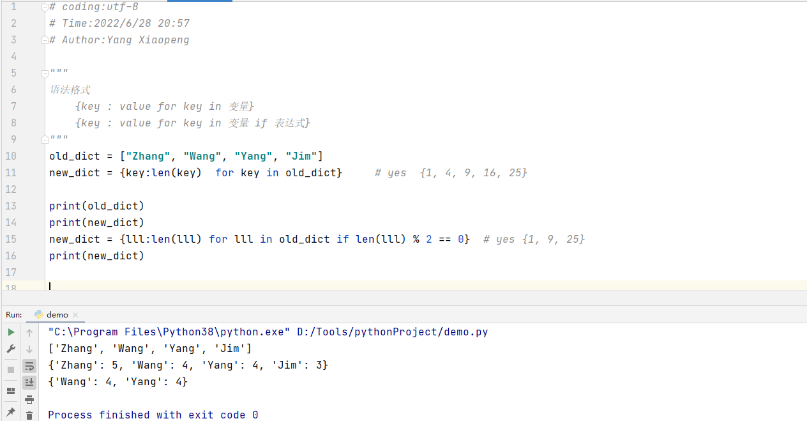
Task: Click 'print(new_dict)' on line 16
Action: point(97,256)
